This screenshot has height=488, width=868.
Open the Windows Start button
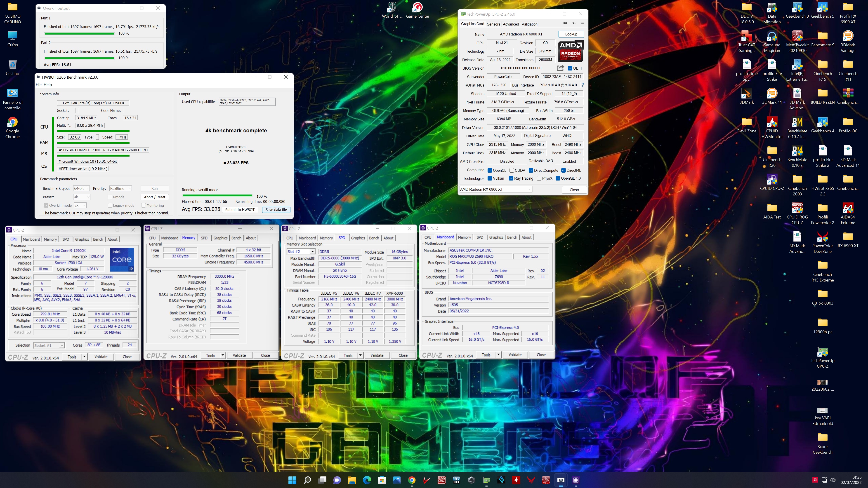292,480
